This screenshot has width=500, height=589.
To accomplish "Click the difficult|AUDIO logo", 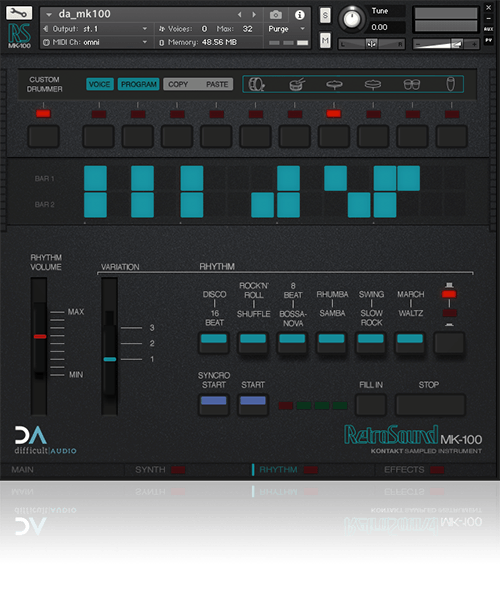I will (x=45, y=440).
